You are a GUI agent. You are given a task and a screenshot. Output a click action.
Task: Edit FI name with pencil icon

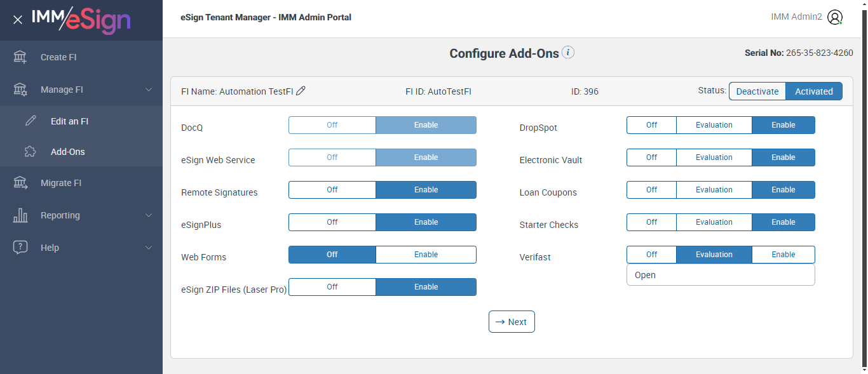coord(301,91)
